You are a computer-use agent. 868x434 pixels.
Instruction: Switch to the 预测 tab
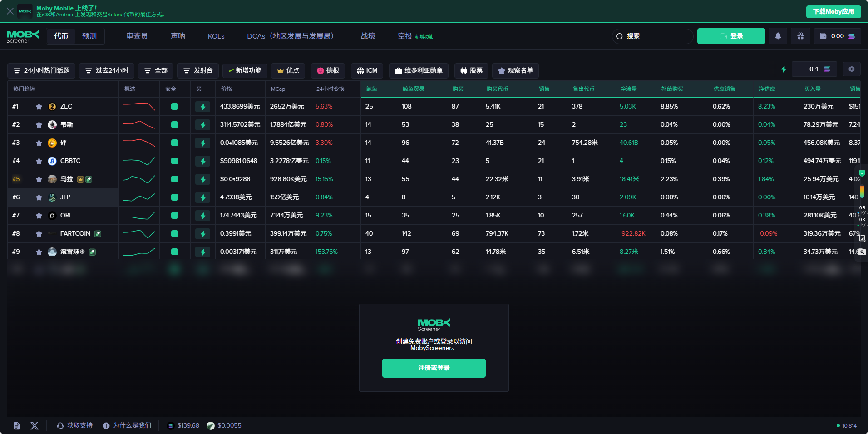[89, 36]
